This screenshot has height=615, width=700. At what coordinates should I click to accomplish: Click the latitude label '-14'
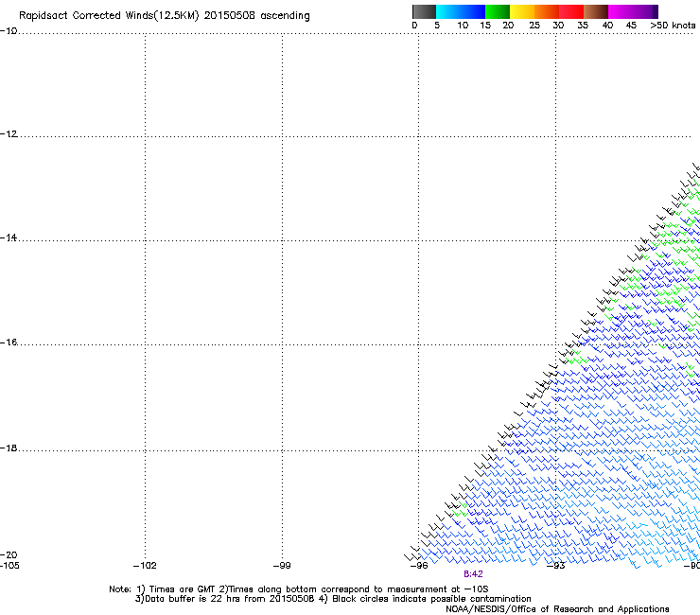point(9,237)
